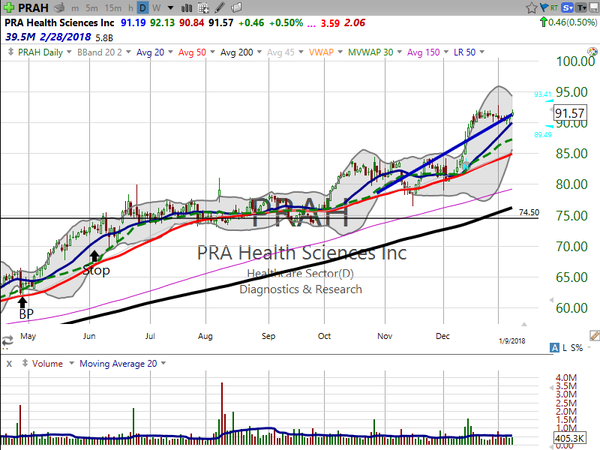
Task: Open the T template dropdown icon
Action: pyautogui.click(x=581, y=7)
